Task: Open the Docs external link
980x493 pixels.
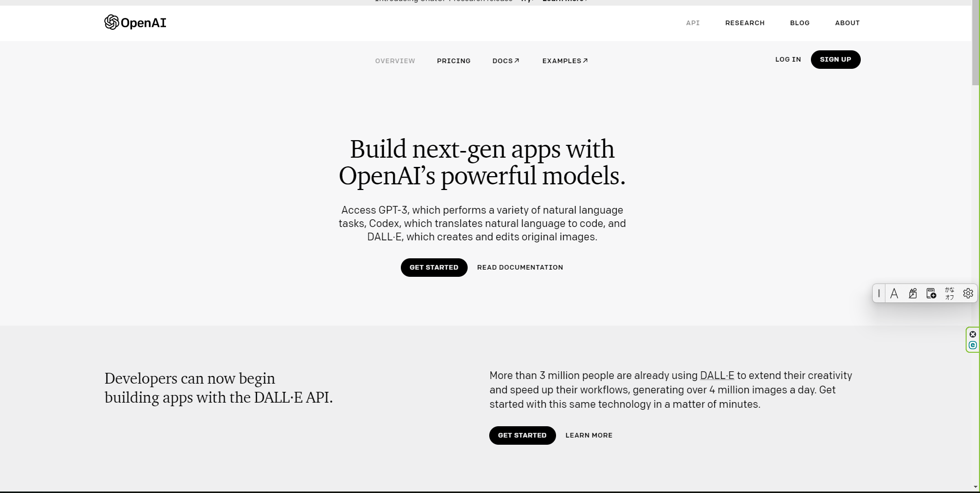Action: 506,61
